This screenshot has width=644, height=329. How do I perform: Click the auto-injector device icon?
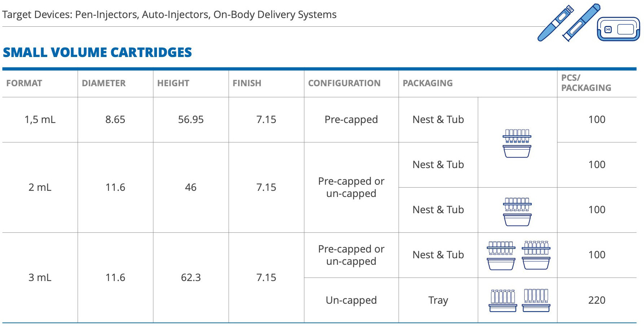point(581,22)
